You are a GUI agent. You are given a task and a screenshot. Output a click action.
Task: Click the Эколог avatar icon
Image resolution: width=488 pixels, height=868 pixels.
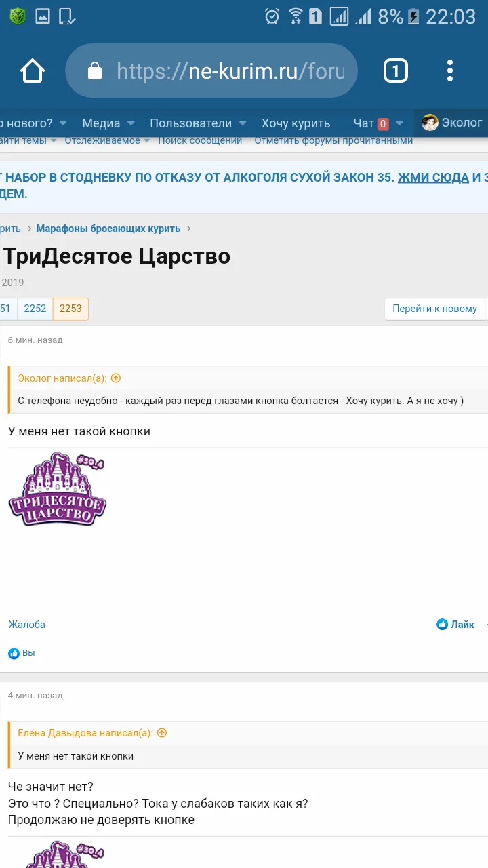[430, 123]
